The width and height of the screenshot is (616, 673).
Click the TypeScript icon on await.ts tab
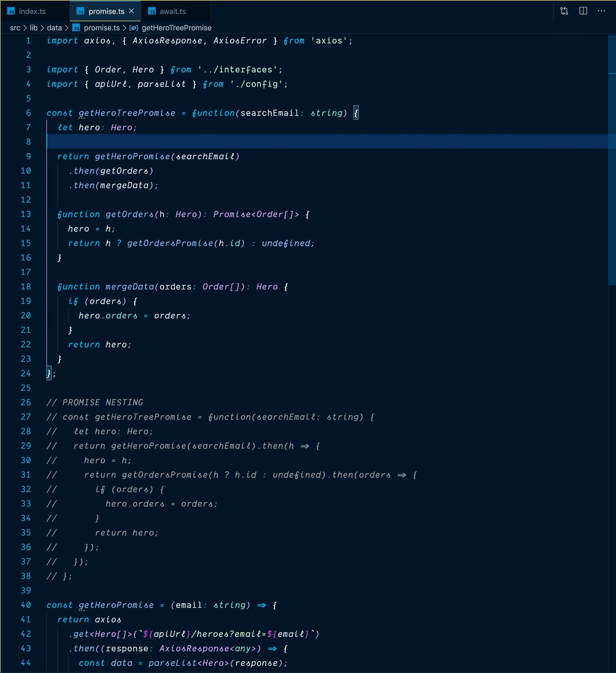151,11
